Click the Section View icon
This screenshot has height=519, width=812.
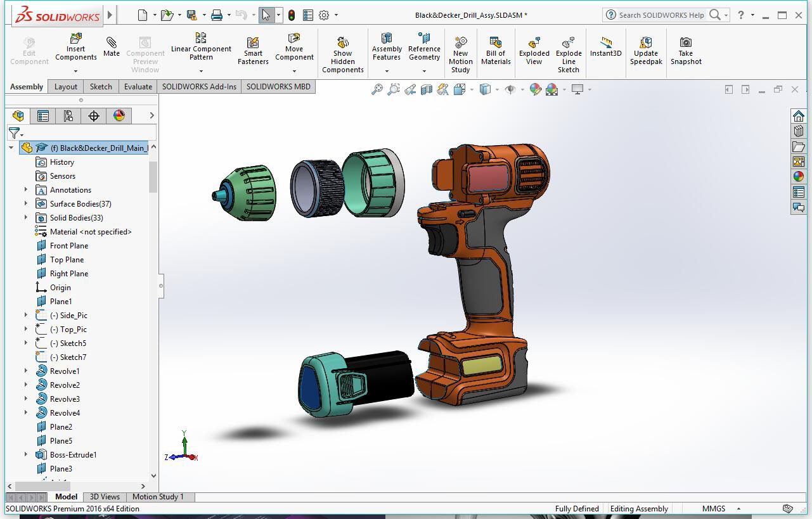427,89
